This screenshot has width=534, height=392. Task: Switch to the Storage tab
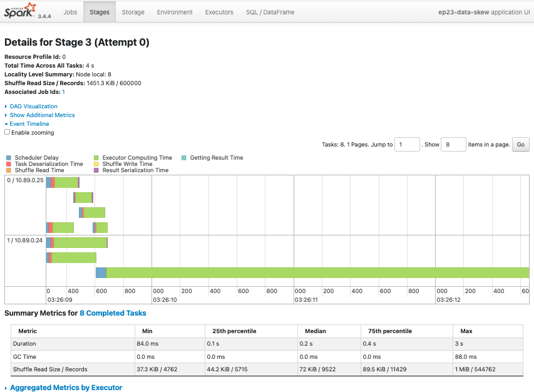[133, 12]
